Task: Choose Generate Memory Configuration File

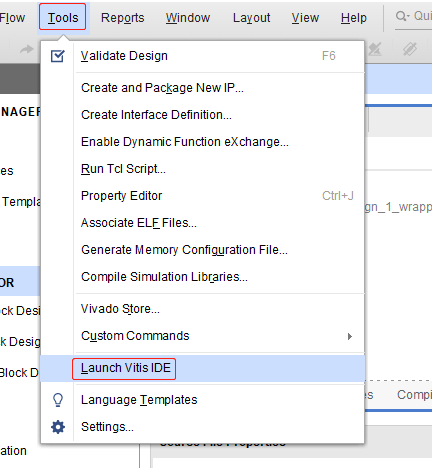Action: pyautogui.click(x=202, y=250)
